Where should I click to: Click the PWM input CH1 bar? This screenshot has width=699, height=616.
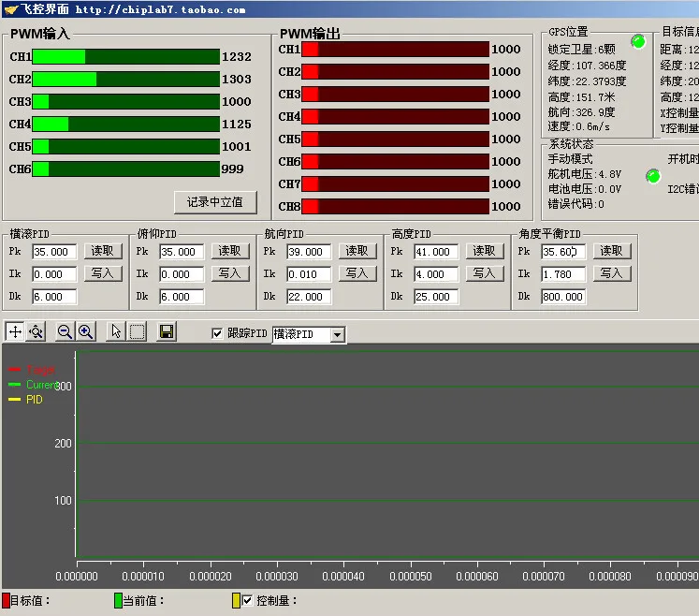(126, 57)
